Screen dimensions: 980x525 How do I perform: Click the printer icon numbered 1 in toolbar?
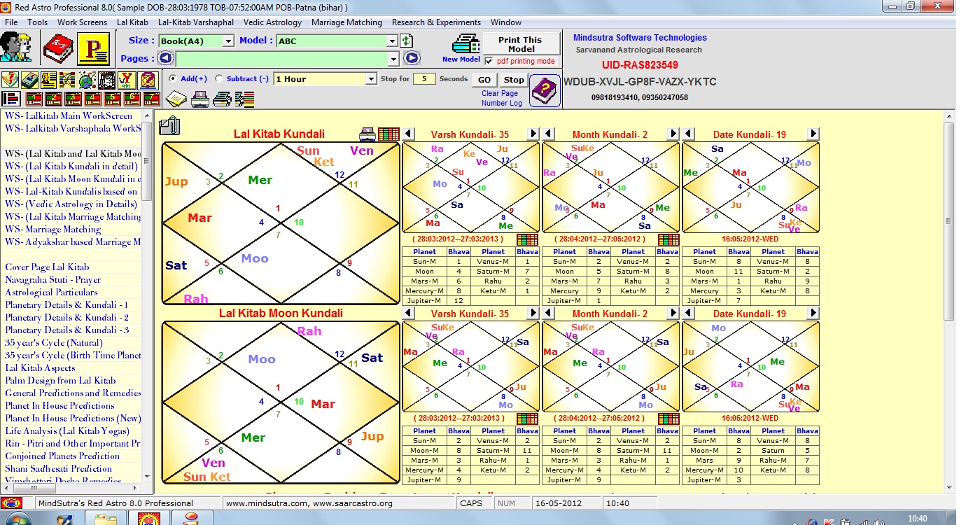200,99
